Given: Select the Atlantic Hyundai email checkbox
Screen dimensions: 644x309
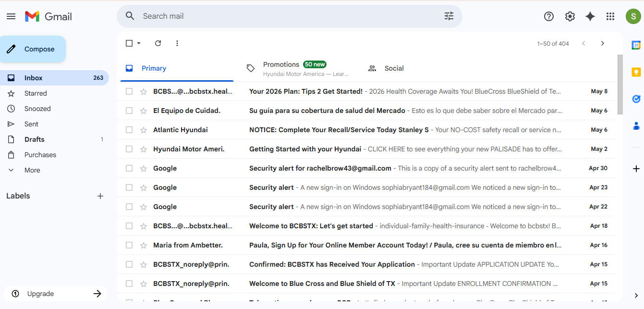Looking at the screenshot, I should pos(129,130).
